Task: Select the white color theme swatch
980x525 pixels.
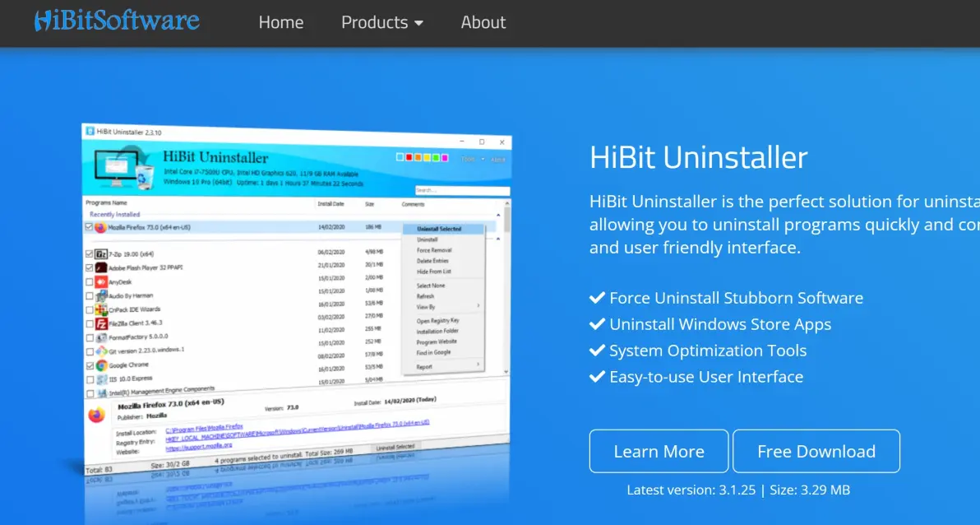Action: point(400,157)
